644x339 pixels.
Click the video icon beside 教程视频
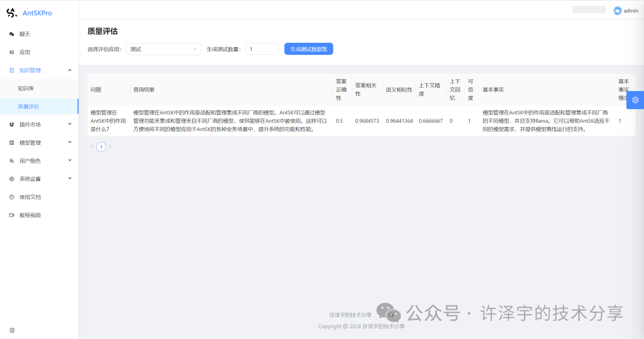(x=11, y=215)
